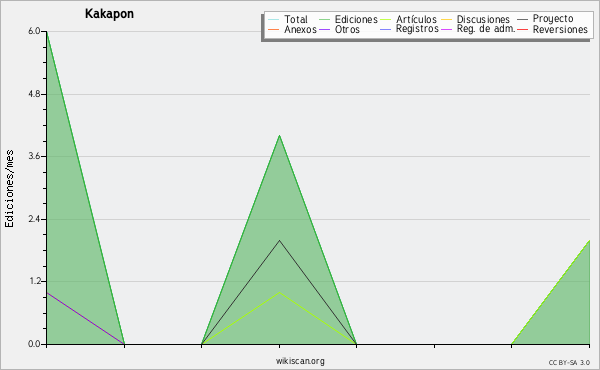Image resolution: width=600 pixels, height=370 pixels.
Task: Click the yellow-green Artículos line peak
Action: (280, 293)
